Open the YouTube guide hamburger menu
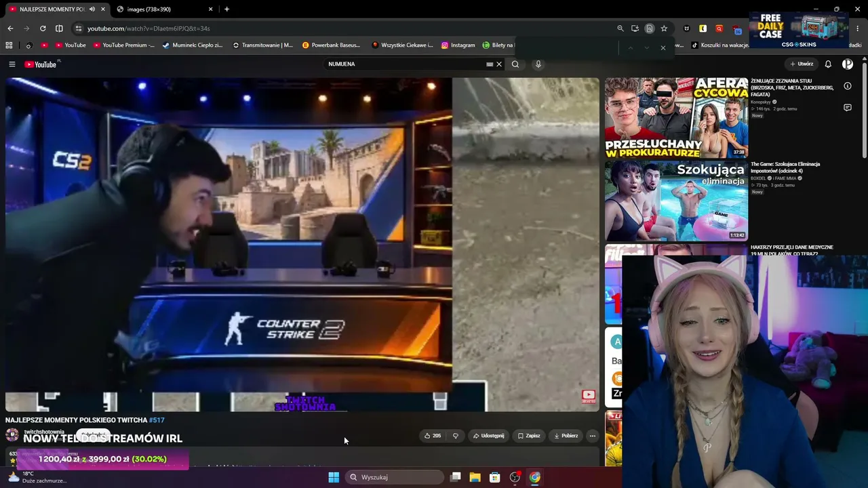Viewport: 868px width, 488px height. [x=12, y=64]
